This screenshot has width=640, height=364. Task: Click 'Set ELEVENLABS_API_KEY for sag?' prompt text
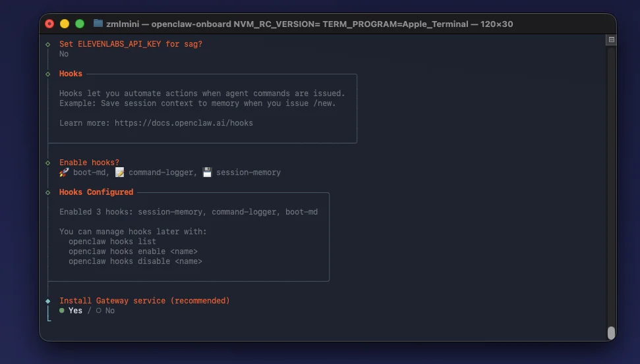pos(131,44)
